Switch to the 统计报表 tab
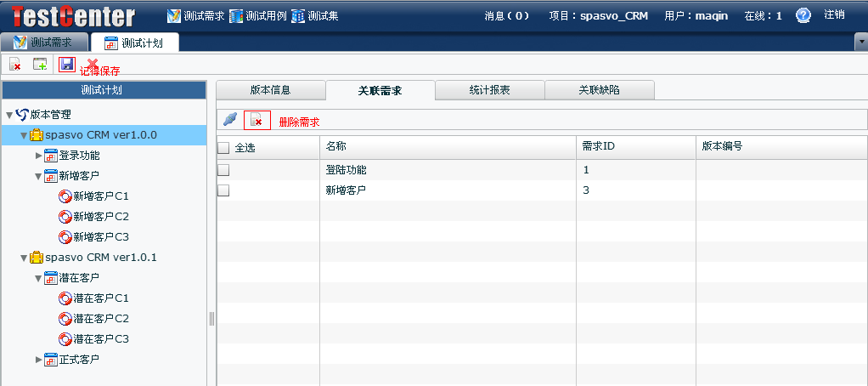The height and width of the screenshot is (386, 868). point(489,90)
